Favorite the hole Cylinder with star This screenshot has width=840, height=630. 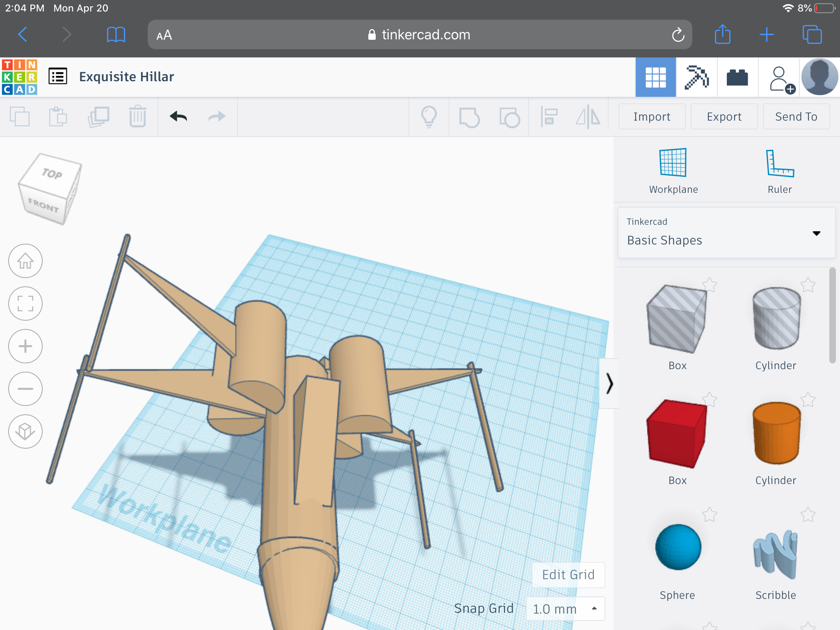tap(808, 285)
